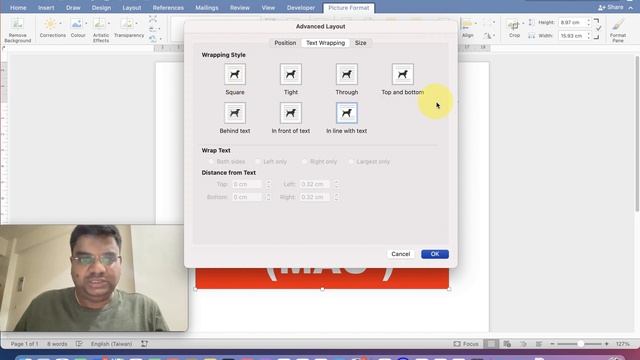
Task: Open the Home ribbon tab
Action: [x=18, y=8]
